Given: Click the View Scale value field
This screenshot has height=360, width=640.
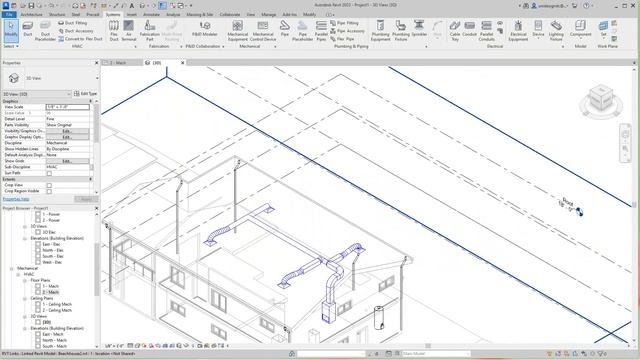Looking at the screenshot, I should (68, 107).
